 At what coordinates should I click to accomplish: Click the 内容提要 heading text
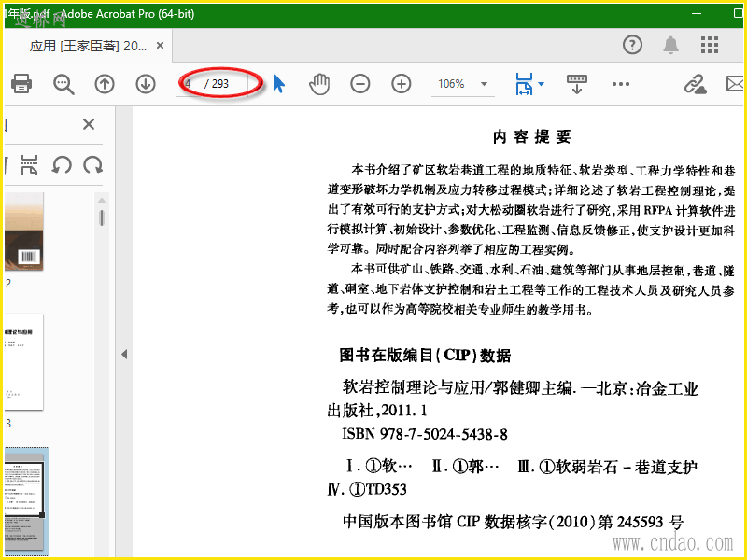pyautogui.click(x=531, y=137)
